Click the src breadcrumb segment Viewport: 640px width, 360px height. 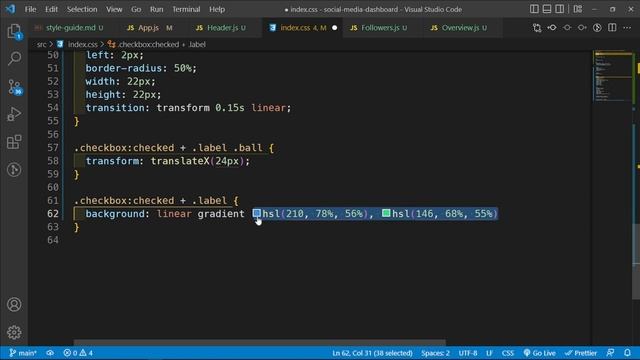pyautogui.click(x=42, y=44)
